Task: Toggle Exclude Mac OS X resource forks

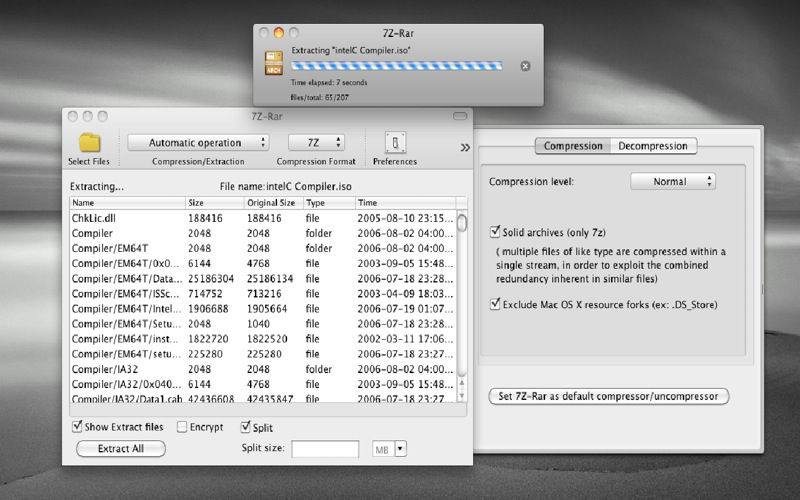Action: [x=494, y=304]
